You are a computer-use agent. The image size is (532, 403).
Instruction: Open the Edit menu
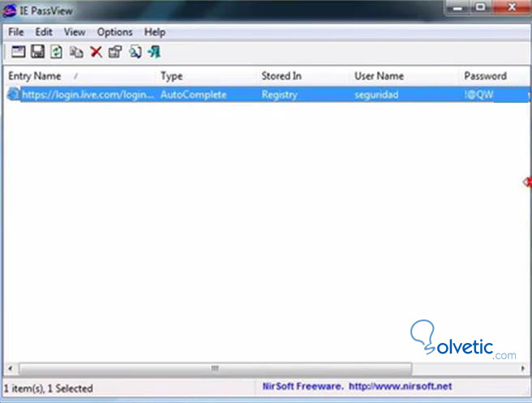(x=44, y=32)
